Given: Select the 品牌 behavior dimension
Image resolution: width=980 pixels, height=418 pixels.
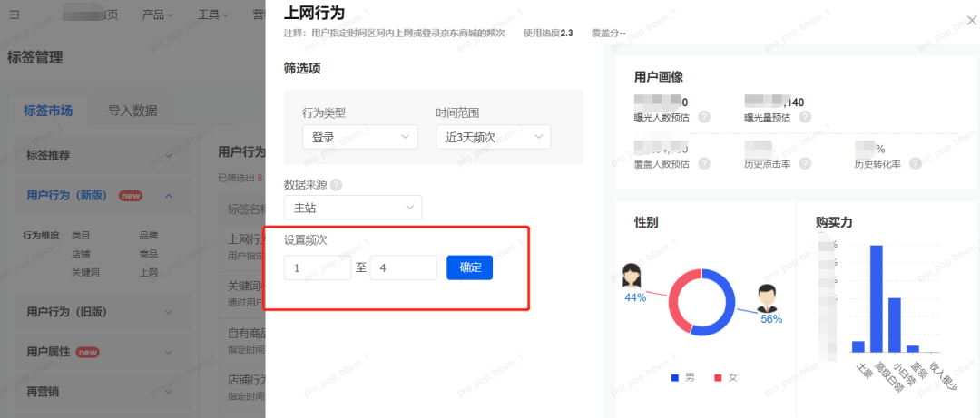Looking at the screenshot, I should click(149, 236).
